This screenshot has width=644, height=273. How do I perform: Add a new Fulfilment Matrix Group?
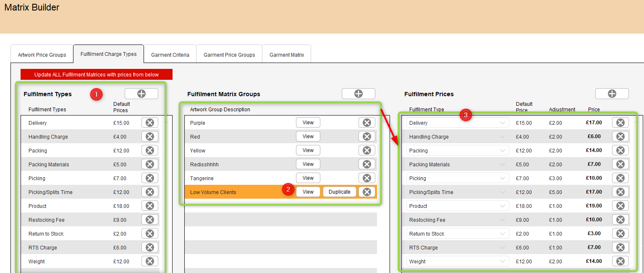[359, 94]
